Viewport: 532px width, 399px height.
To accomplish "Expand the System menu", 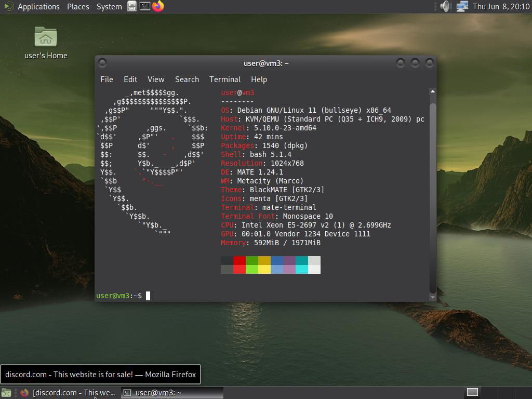I will point(109,7).
